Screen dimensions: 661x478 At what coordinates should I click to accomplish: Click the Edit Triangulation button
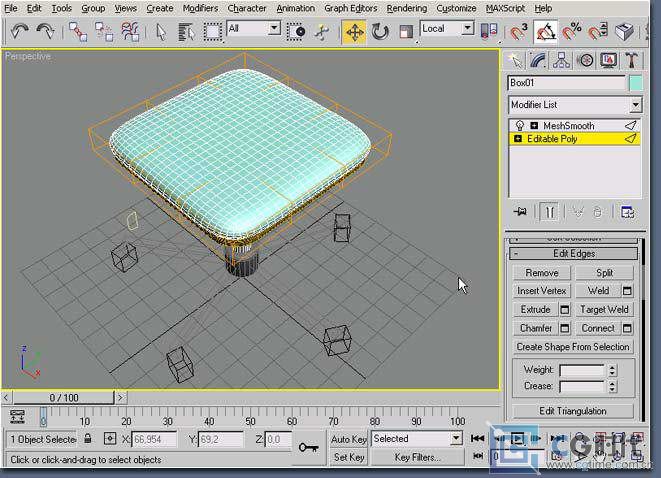pyautogui.click(x=572, y=411)
